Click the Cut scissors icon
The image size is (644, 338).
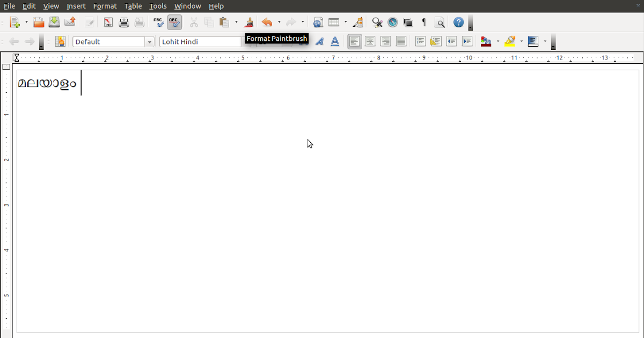194,23
